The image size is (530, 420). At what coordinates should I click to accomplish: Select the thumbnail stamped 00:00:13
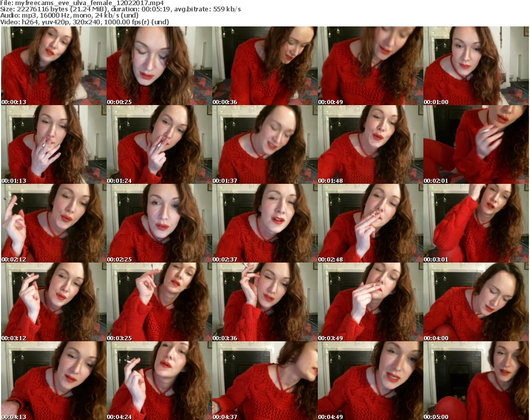click(53, 66)
